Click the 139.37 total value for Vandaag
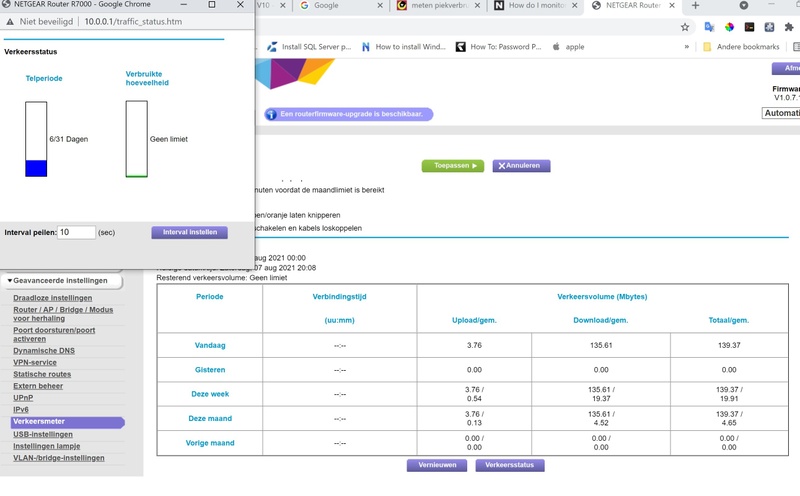 click(729, 345)
